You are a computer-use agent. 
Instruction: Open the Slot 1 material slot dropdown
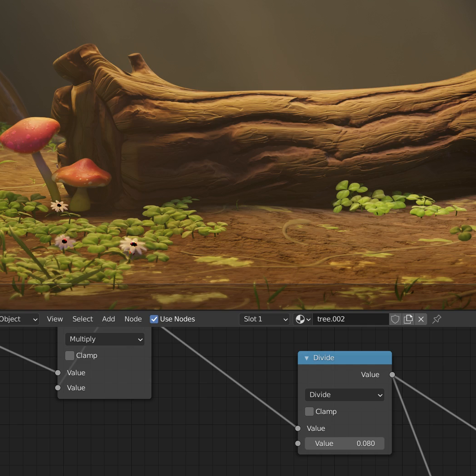click(264, 319)
